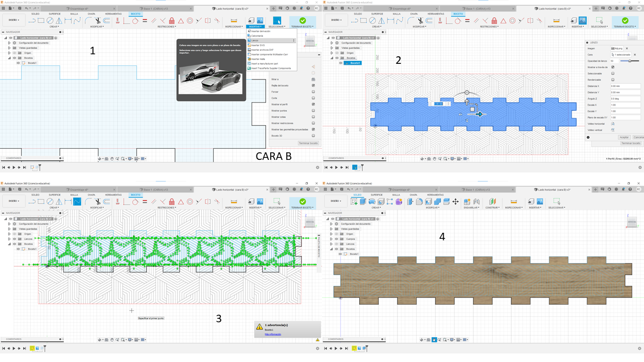The width and height of the screenshot is (644, 362).
Task: Click Cancelar in the Lienzo dialog
Action: tap(638, 137)
